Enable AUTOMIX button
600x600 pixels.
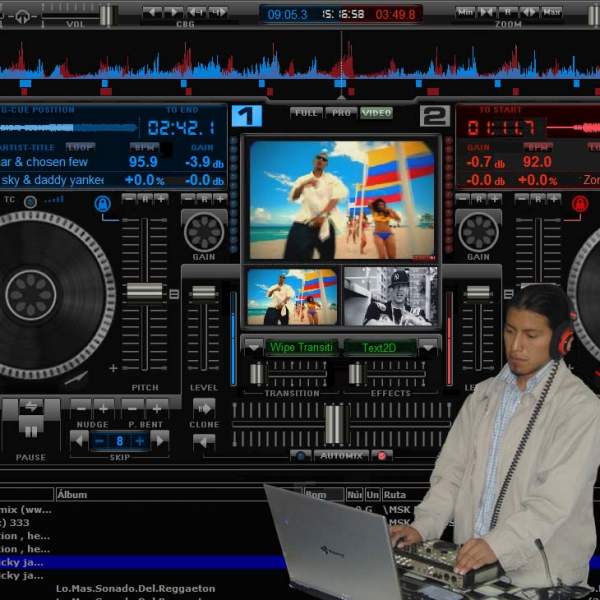tap(341, 456)
